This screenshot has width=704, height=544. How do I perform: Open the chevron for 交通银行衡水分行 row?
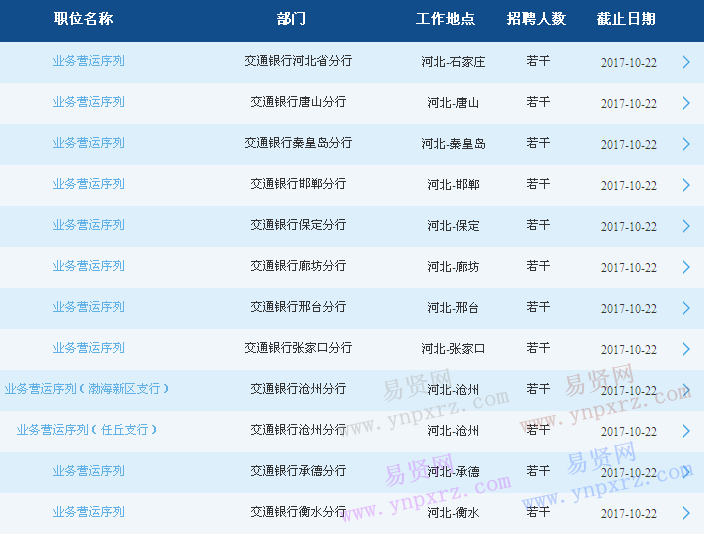(686, 513)
